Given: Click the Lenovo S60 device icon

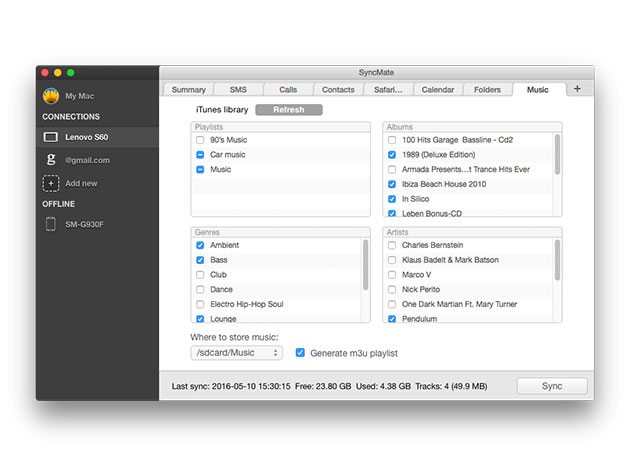Looking at the screenshot, I should point(51,137).
